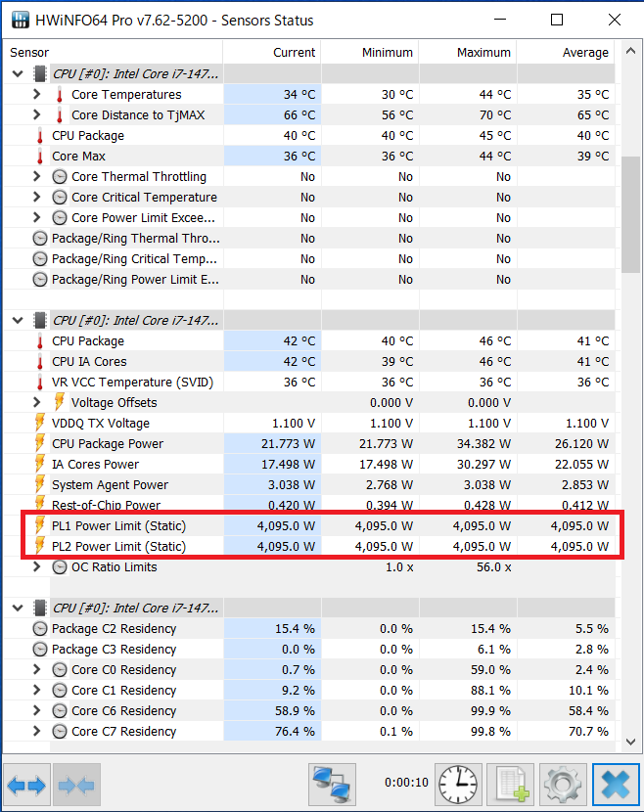Collapse the CPU group containing CPU Package Power
644x812 pixels.
(x=18, y=321)
